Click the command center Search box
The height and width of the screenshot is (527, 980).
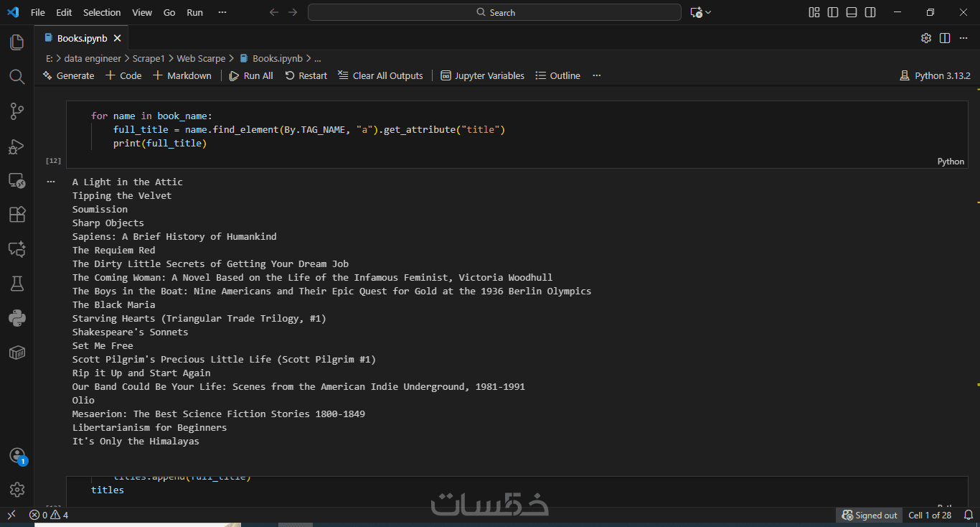coord(494,12)
